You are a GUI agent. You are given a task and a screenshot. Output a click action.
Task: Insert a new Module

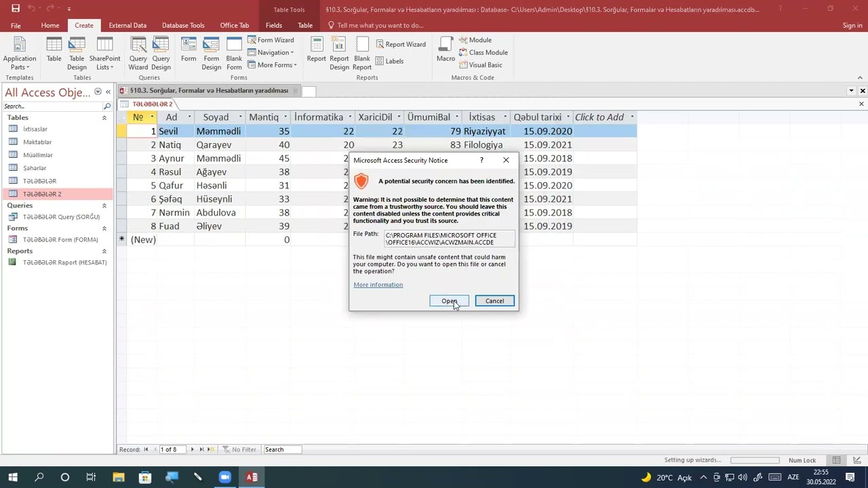(x=475, y=40)
